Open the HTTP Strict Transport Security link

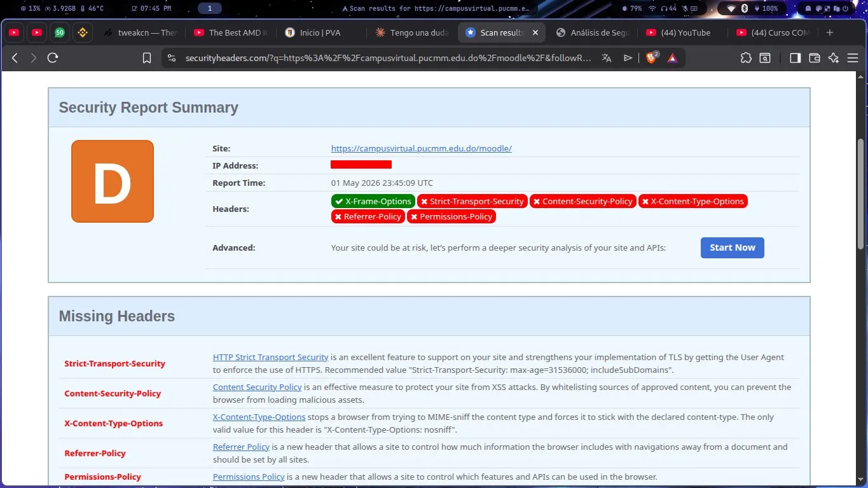click(270, 357)
